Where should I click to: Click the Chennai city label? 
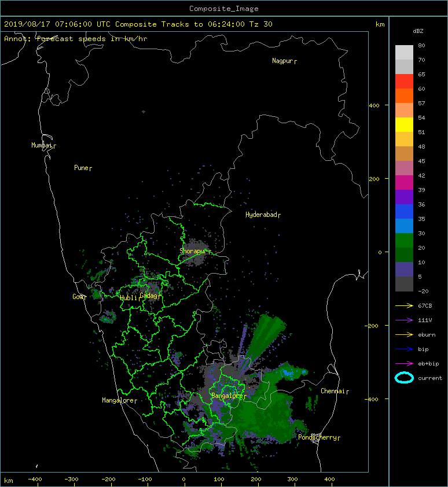click(x=333, y=391)
